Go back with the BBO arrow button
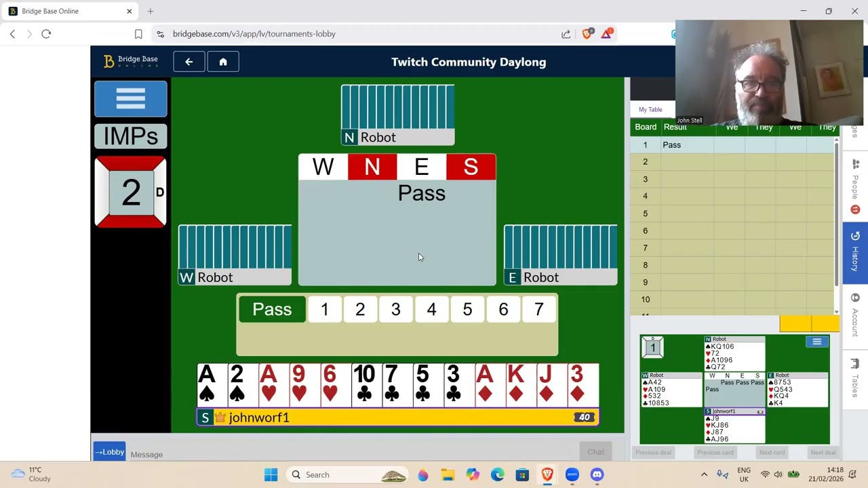This screenshot has width=868, height=488. click(189, 62)
